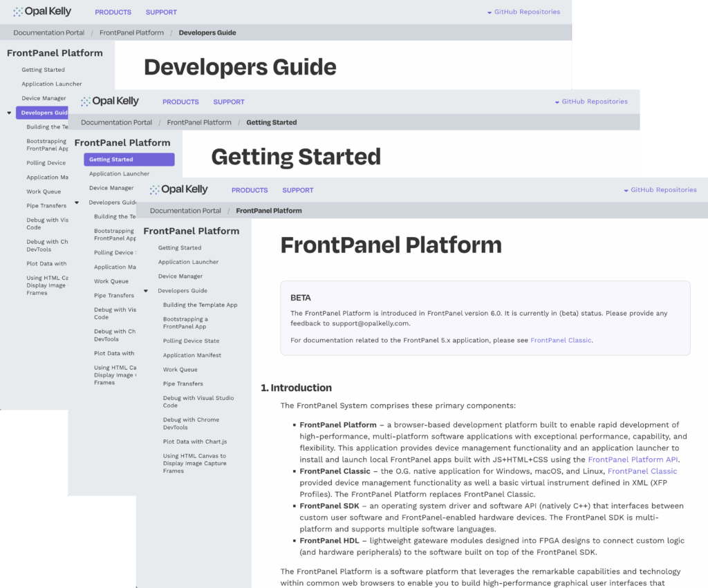Open PRODUCTS menu in the front FrontPanel Platform window
Image resolution: width=708 pixels, height=588 pixels.
tap(250, 191)
